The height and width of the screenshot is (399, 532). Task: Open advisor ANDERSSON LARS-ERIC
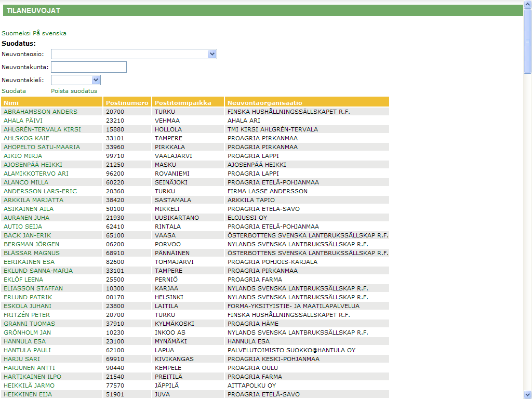(41, 191)
